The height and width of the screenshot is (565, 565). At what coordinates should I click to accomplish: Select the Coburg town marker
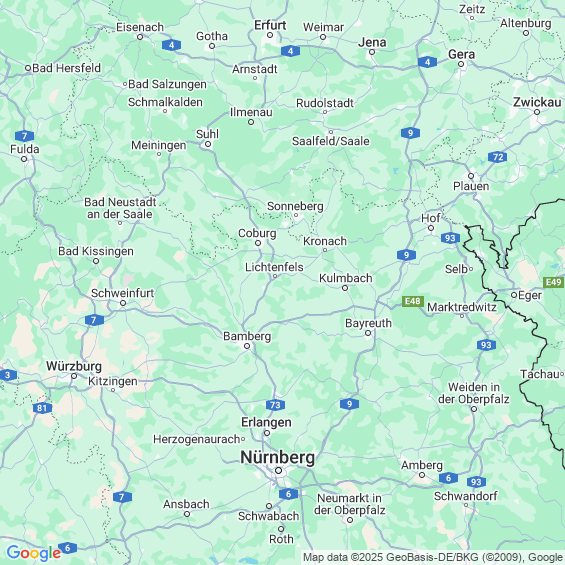[x=258, y=243]
